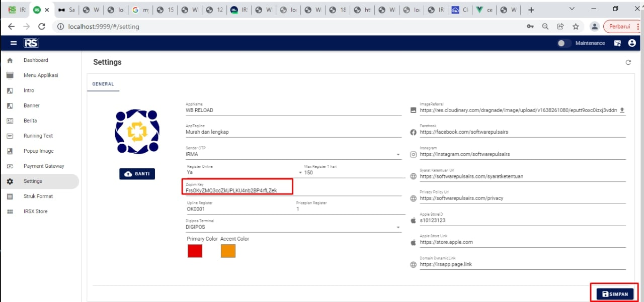Click the Struk Format sidebar icon
The height and width of the screenshot is (302, 644).
tap(10, 196)
